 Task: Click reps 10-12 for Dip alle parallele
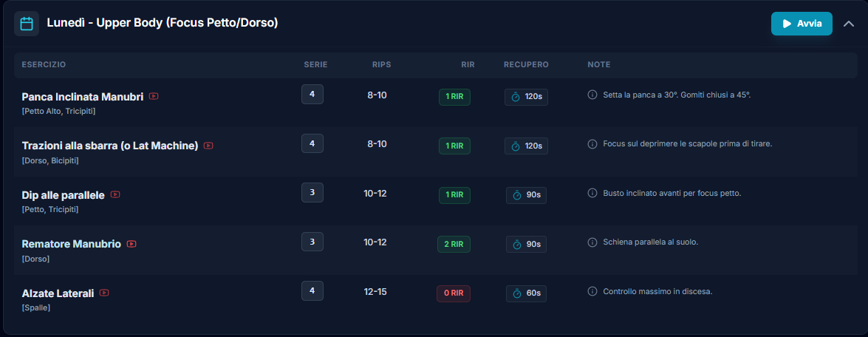pyautogui.click(x=375, y=194)
